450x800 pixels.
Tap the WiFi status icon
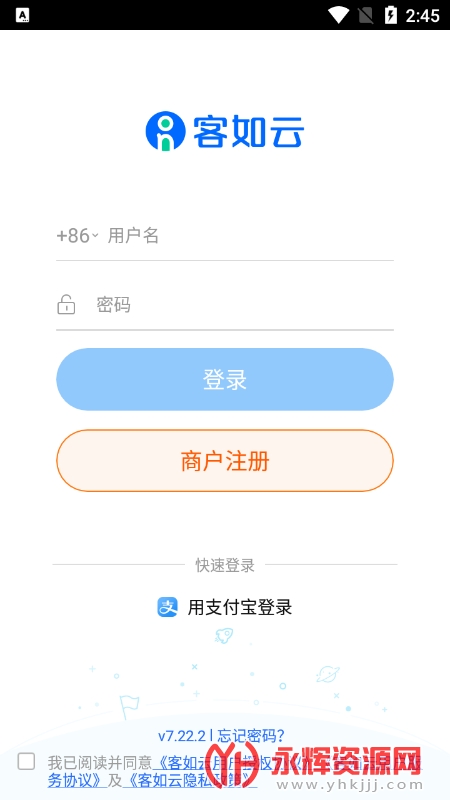pyautogui.click(x=338, y=15)
